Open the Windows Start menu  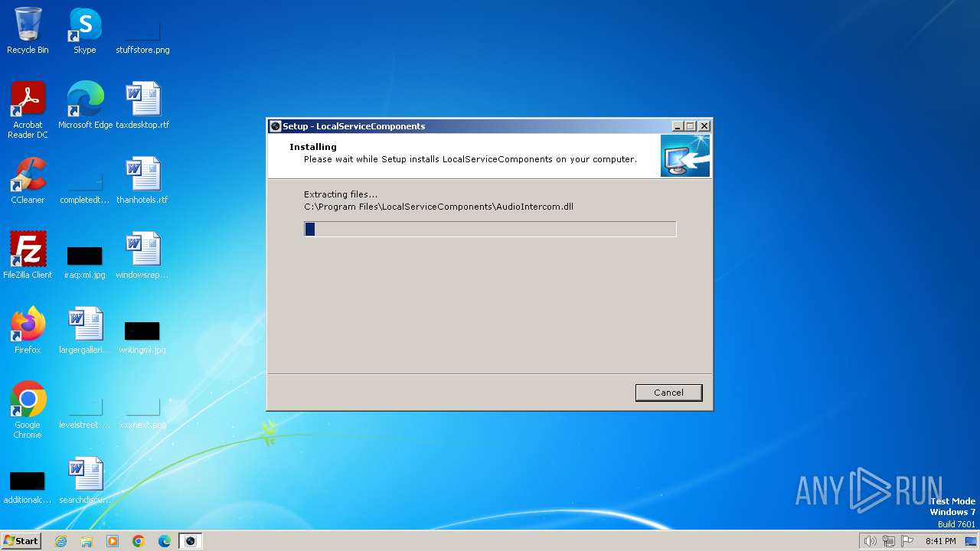click(x=21, y=540)
